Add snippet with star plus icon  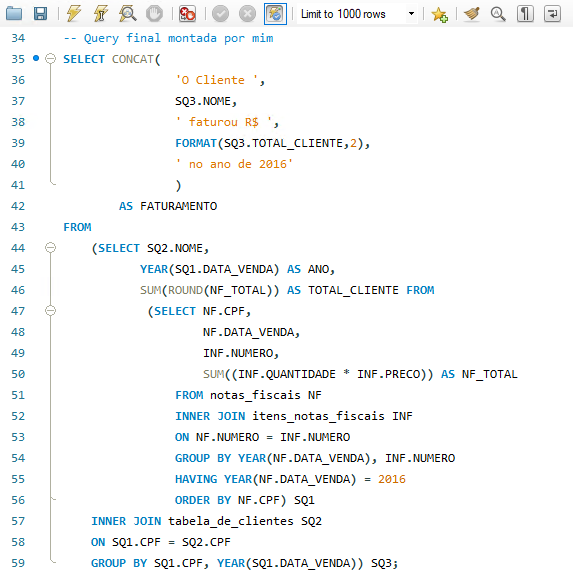pyautogui.click(x=439, y=14)
